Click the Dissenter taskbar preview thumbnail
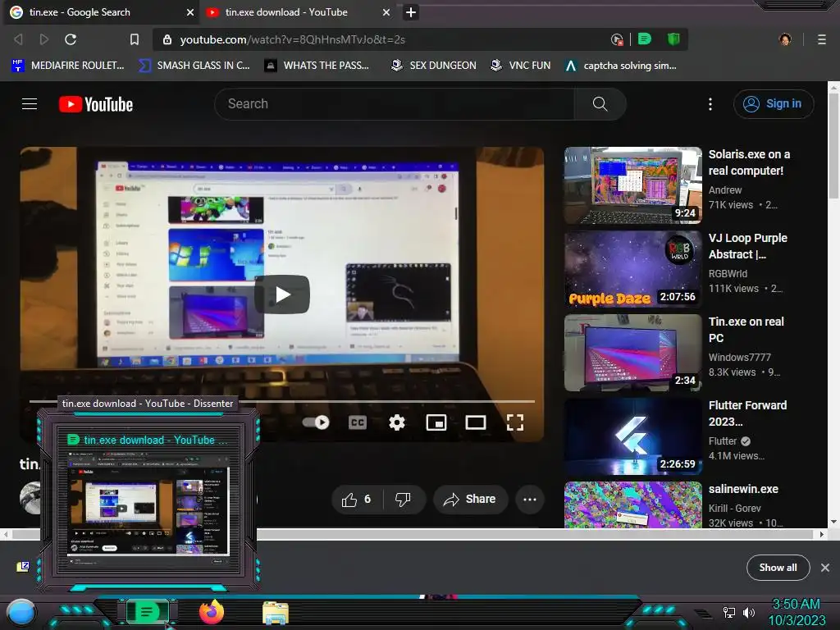Image resolution: width=840 pixels, height=630 pixels. point(148,504)
